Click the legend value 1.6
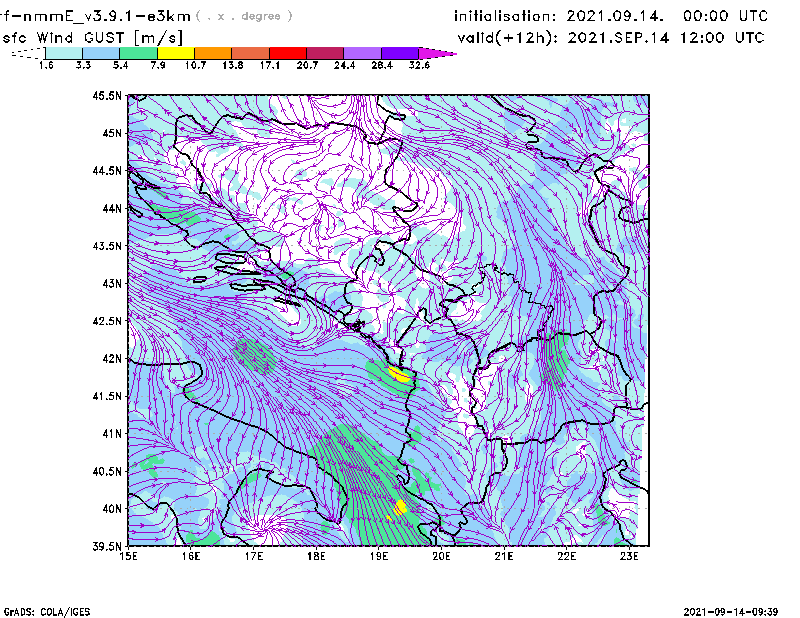The height and width of the screenshot is (618, 800). (x=46, y=65)
